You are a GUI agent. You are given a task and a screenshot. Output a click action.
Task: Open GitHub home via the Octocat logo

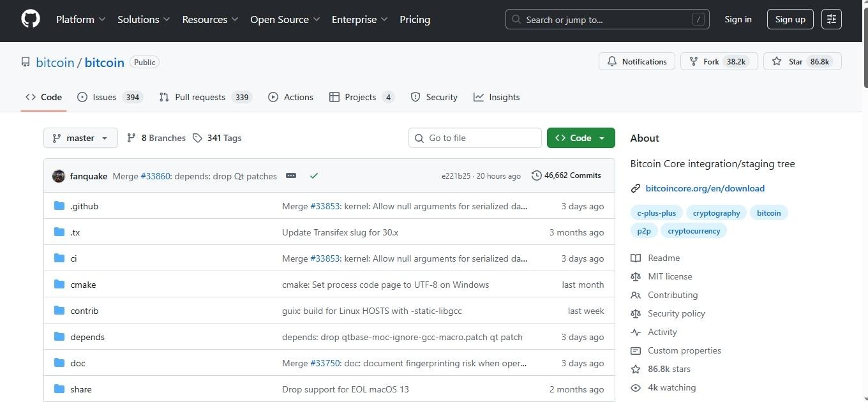[x=30, y=19]
